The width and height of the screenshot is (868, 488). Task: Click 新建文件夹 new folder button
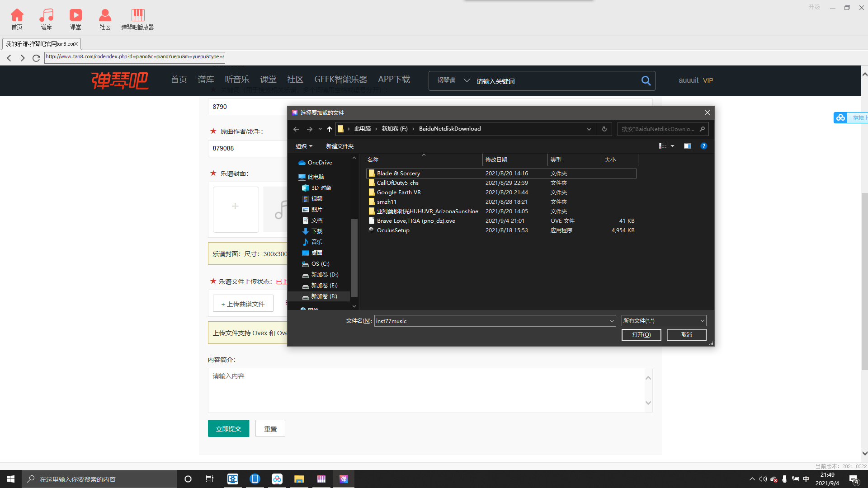pyautogui.click(x=340, y=146)
